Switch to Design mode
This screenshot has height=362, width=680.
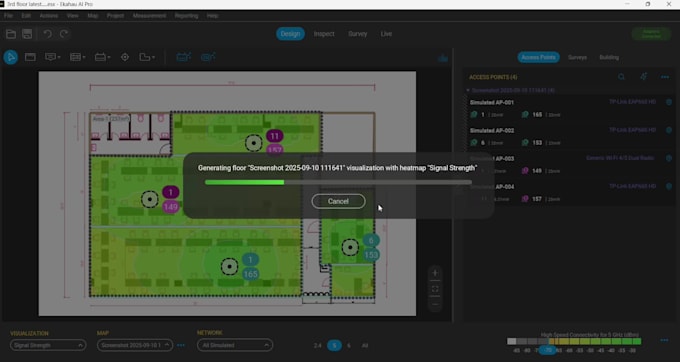(x=291, y=34)
